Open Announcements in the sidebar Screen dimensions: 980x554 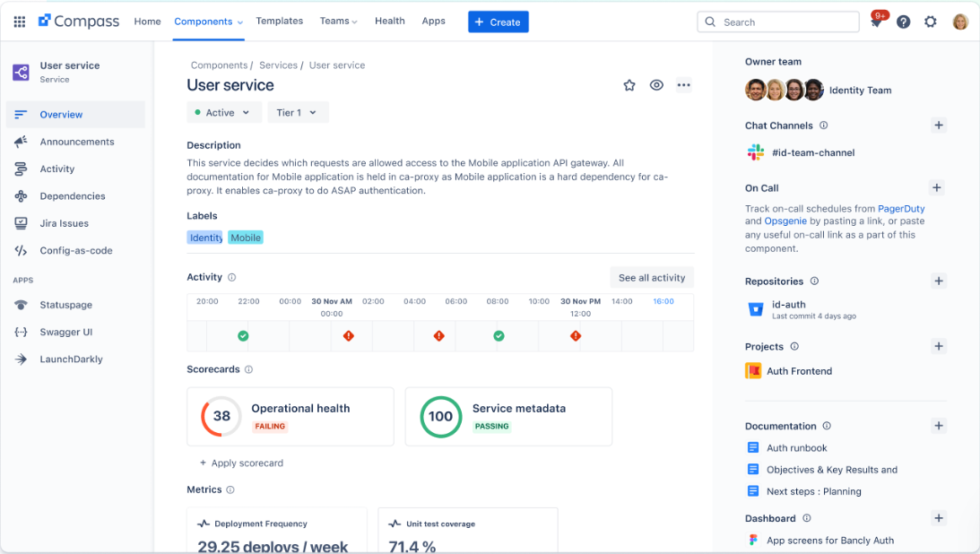(x=75, y=142)
